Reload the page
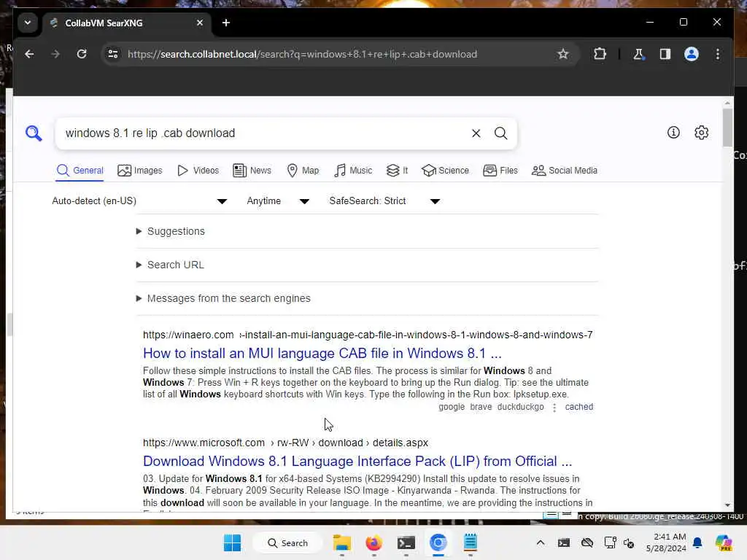 click(x=82, y=54)
